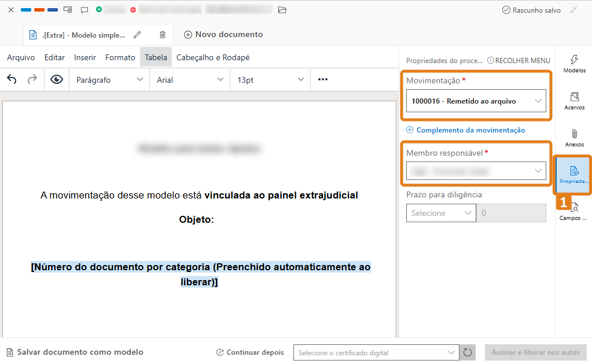Click the folder icon in the top bar
The width and height of the screenshot is (592, 364).
click(x=282, y=10)
